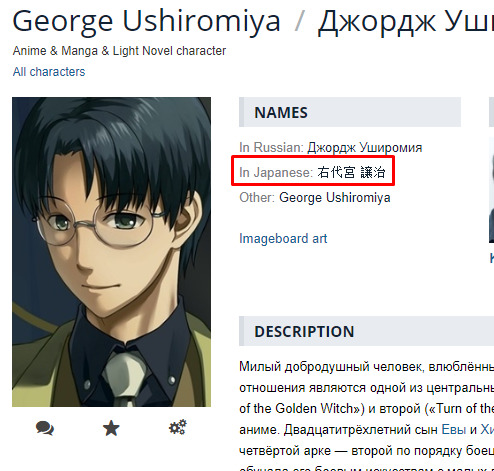Screen dimensions: 494x471
Task: Click the Cyrillic Джордж title heading
Action: click(x=406, y=22)
